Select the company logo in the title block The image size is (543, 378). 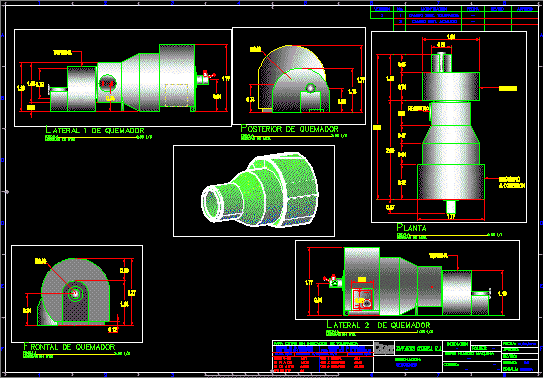(x=383, y=348)
